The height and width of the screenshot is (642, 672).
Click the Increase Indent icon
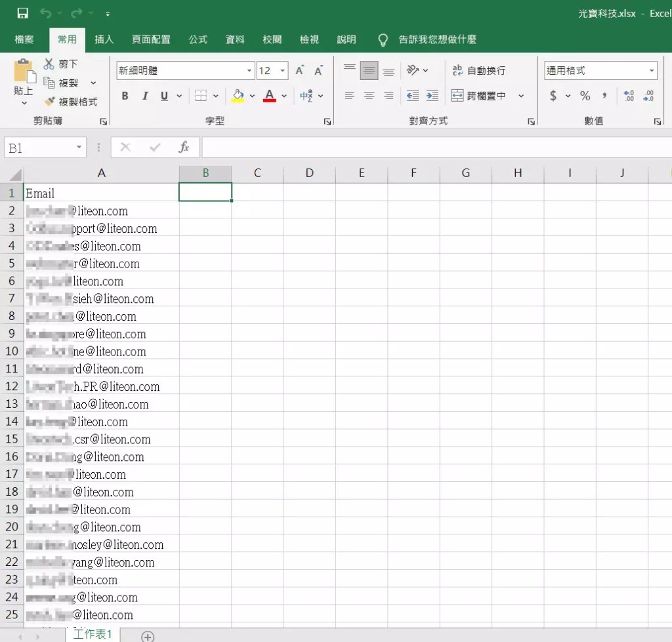[432, 96]
